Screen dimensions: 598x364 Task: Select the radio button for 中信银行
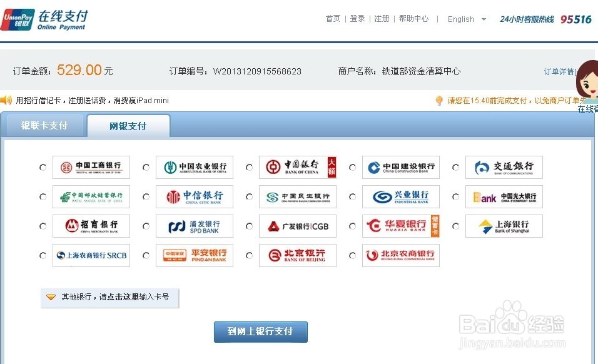pos(145,196)
